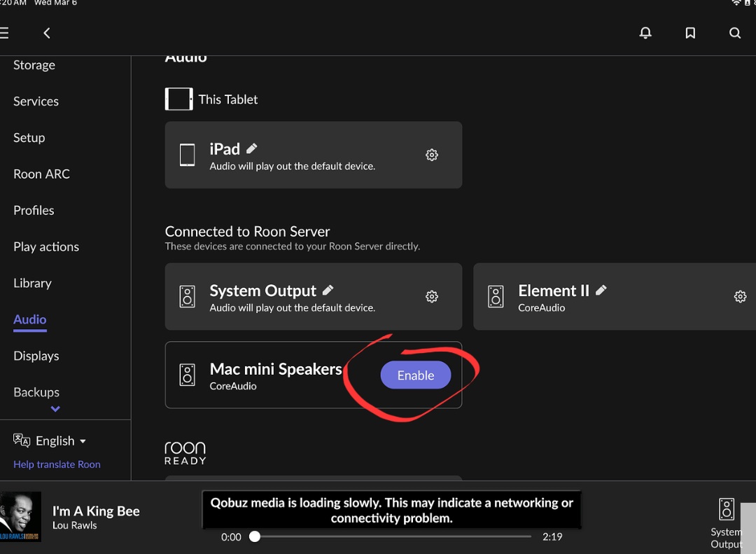
Task: Click the Lou Rawls album art thumbnail
Action: pyautogui.click(x=20, y=516)
